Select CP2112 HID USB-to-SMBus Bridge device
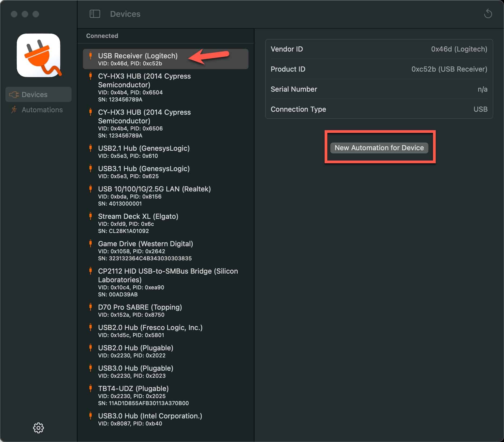The image size is (504, 442). click(x=166, y=282)
